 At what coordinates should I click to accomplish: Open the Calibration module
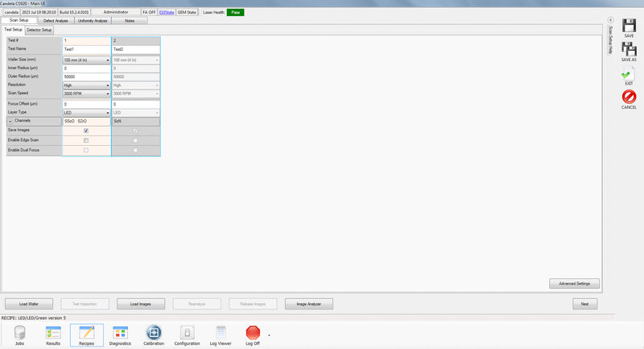click(153, 334)
